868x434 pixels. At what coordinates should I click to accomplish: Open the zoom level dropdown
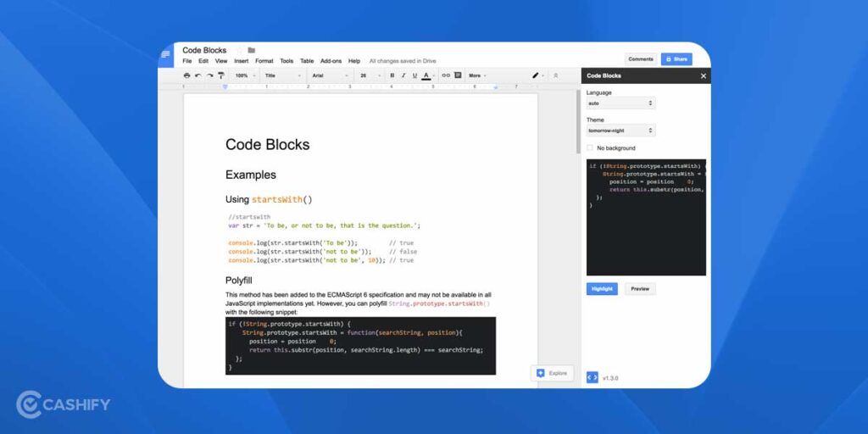tap(245, 75)
